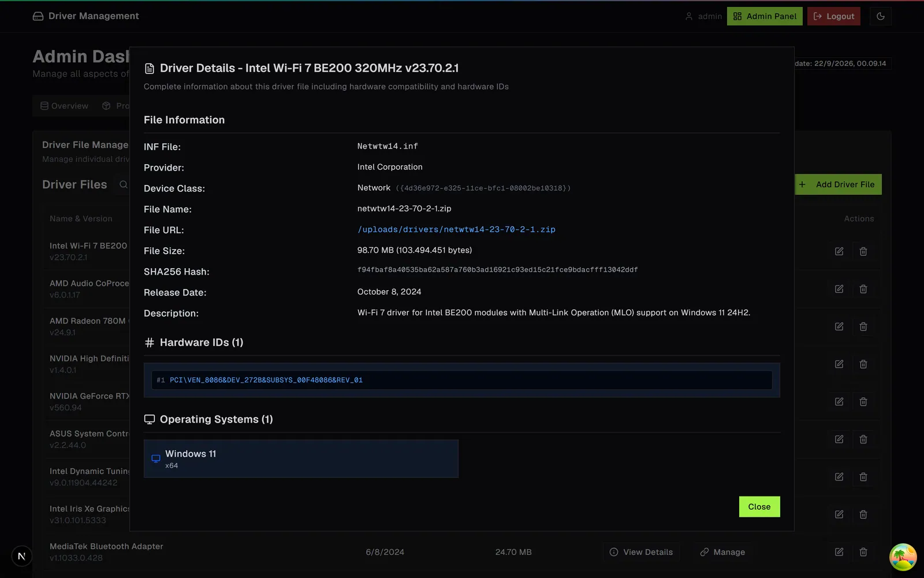Viewport: 924px width, 578px height.
Task: Delete the Intel Iris Xe Graphics driver row
Action: tap(863, 514)
